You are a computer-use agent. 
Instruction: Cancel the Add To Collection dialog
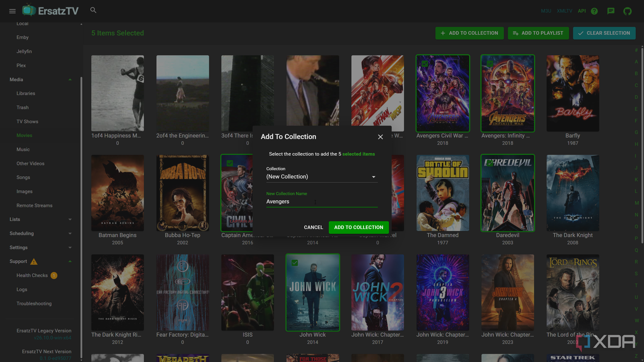click(313, 227)
